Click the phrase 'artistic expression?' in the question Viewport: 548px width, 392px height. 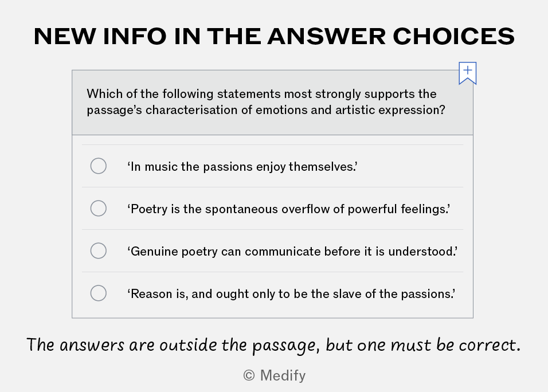(390, 110)
